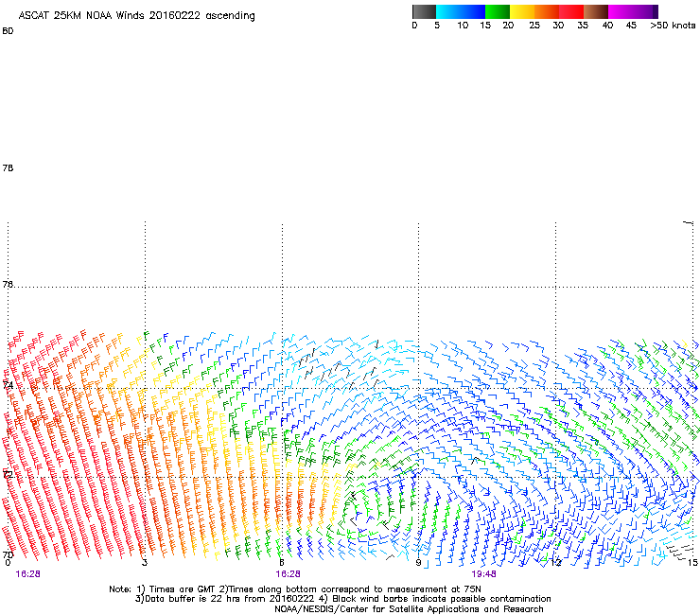Image resolution: width=700 pixels, height=615 pixels.
Task: Click the legend scale value "40"
Action: click(x=607, y=26)
